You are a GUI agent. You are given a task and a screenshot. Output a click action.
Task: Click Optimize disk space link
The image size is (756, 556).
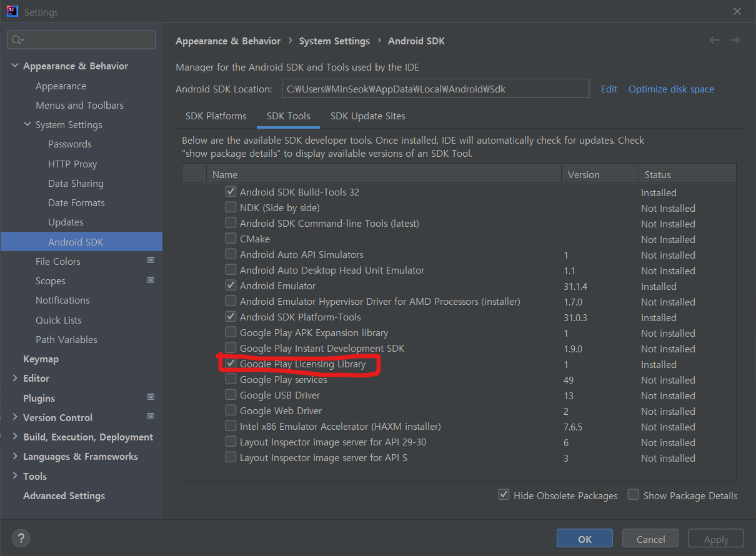[x=671, y=89]
